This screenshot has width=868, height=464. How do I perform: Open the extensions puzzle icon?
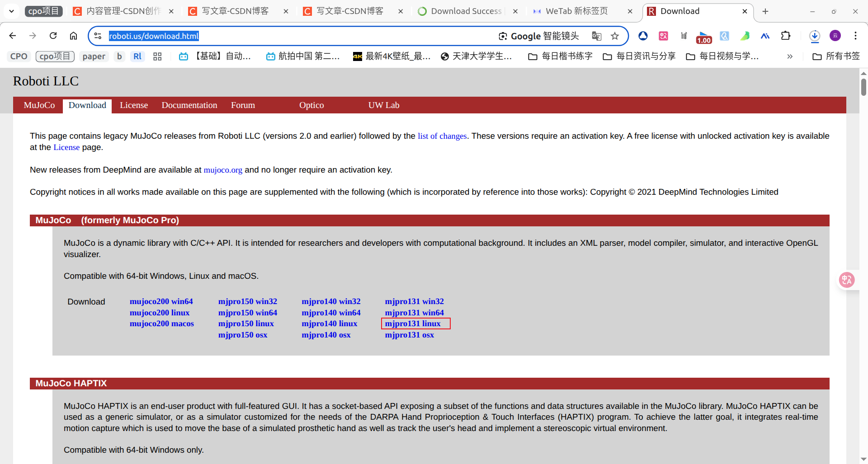click(786, 36)
